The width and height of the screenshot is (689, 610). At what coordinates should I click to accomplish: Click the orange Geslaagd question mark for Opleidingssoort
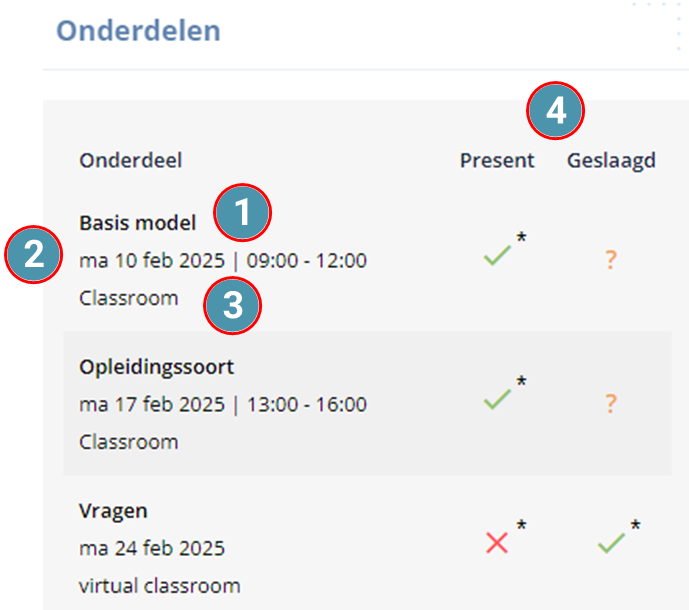611,403
